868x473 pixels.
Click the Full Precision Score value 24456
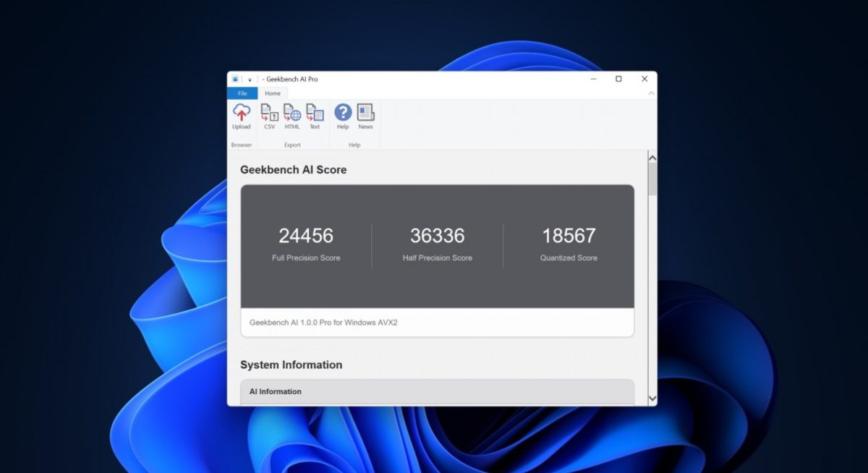[x=306, y=236]
